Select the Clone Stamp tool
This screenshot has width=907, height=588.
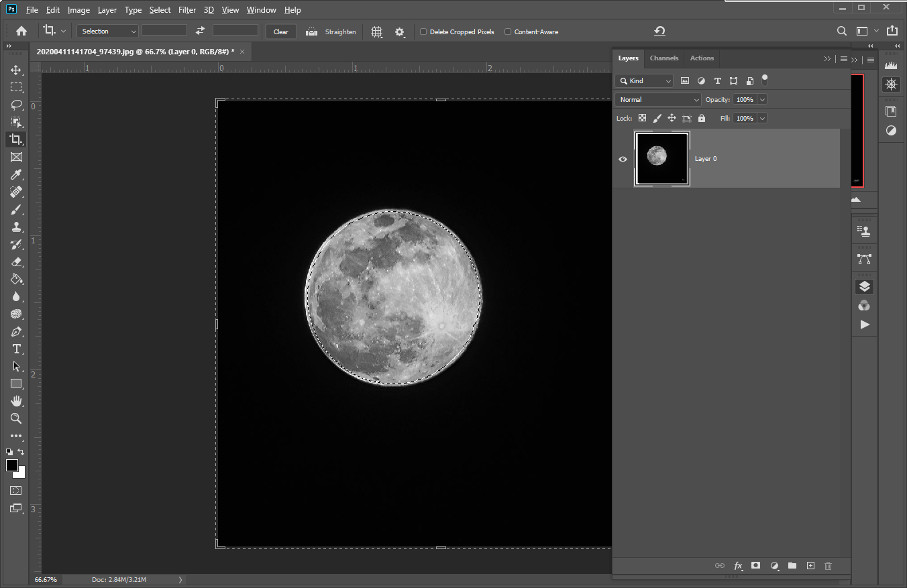tap(16, 227)
